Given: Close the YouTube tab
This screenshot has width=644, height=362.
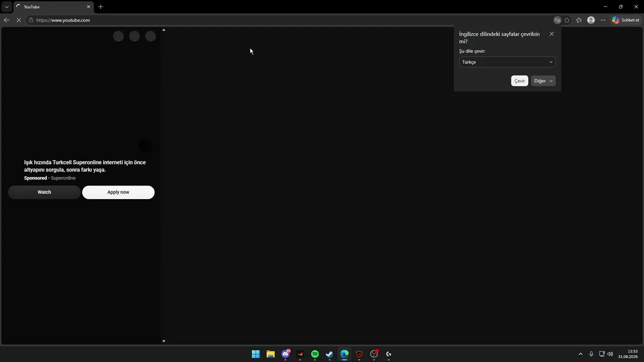Looking at the screenshot, I should click(x=89, y=7).
